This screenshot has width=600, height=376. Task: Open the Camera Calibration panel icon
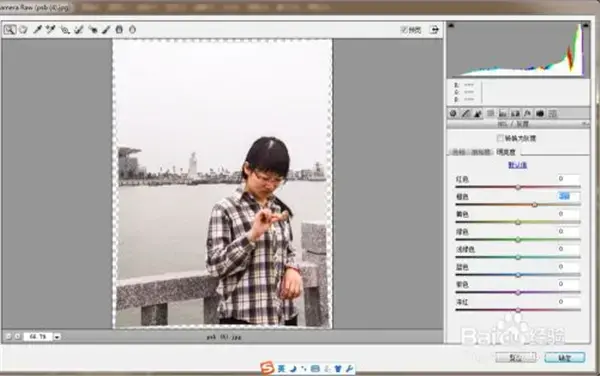click(540, 113)
